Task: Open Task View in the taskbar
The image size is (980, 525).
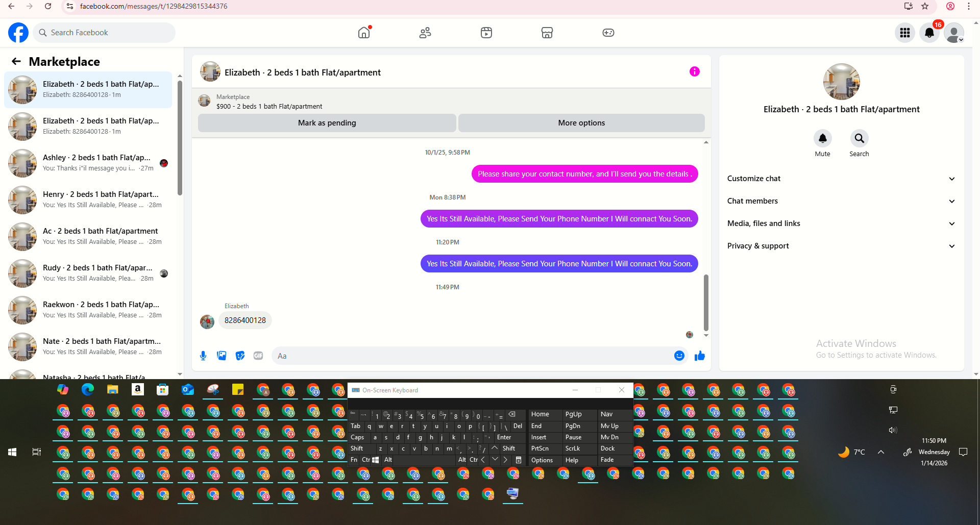Action: [37, 452]
